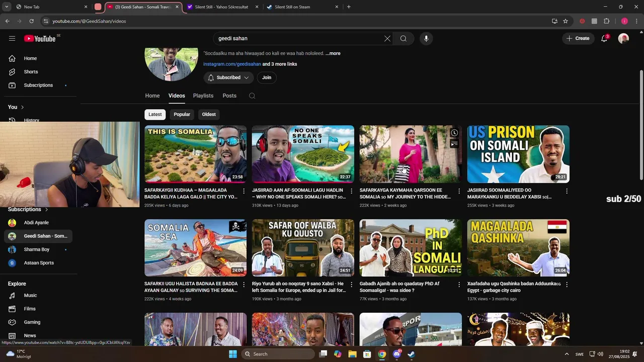Add hovered video to Watch later
Viewport: 644px width, 362px height.
click(x=454, y=133)
